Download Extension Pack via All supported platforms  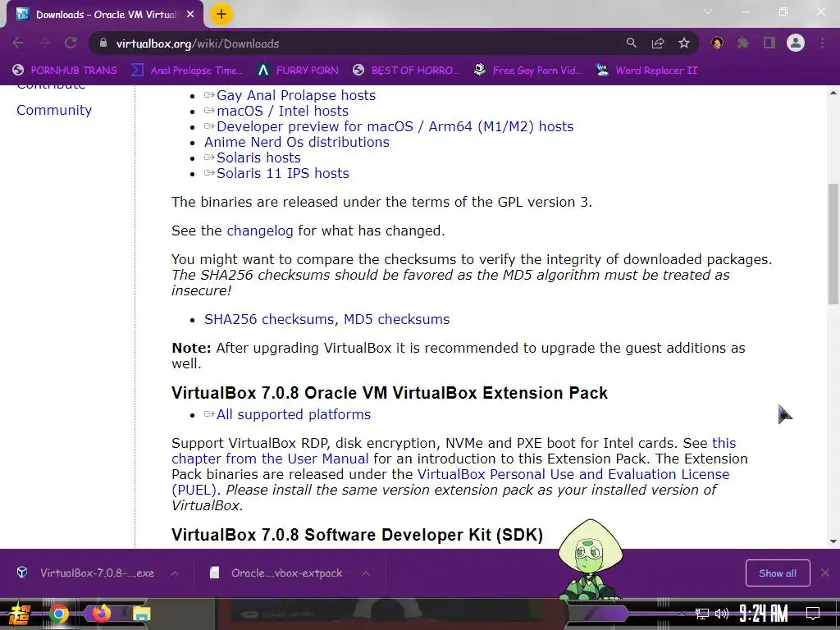[293, 414]
